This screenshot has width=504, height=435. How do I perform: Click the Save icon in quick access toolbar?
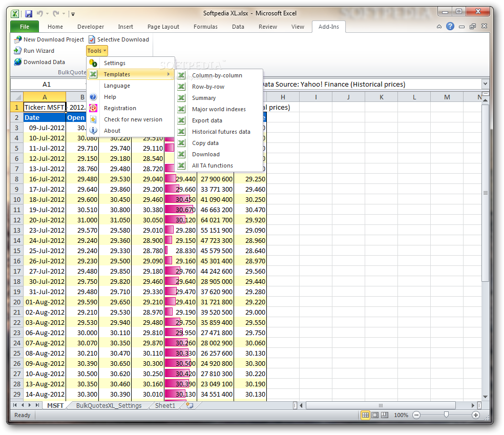tap(29, 14)
